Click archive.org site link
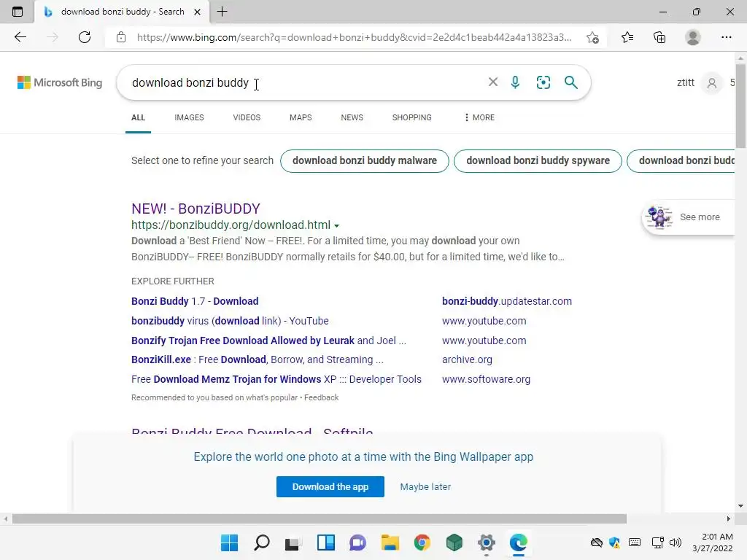 (467, 359)
